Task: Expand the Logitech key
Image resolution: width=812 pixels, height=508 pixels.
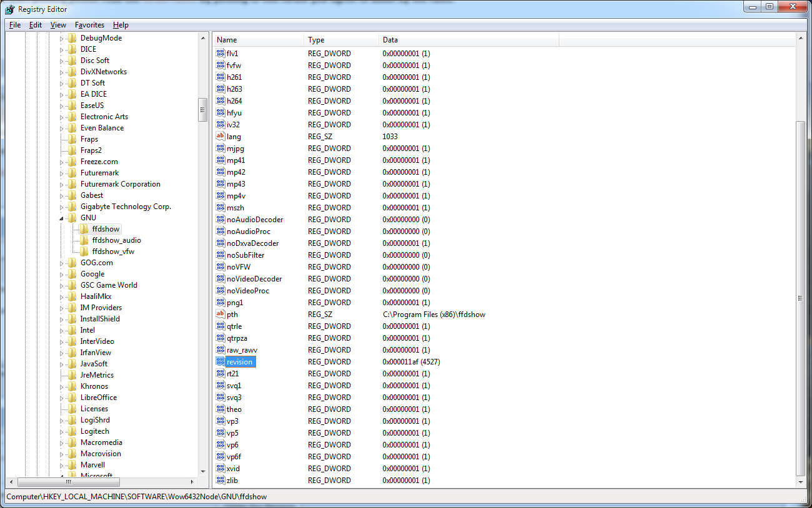Action: [x=62, y=431]
